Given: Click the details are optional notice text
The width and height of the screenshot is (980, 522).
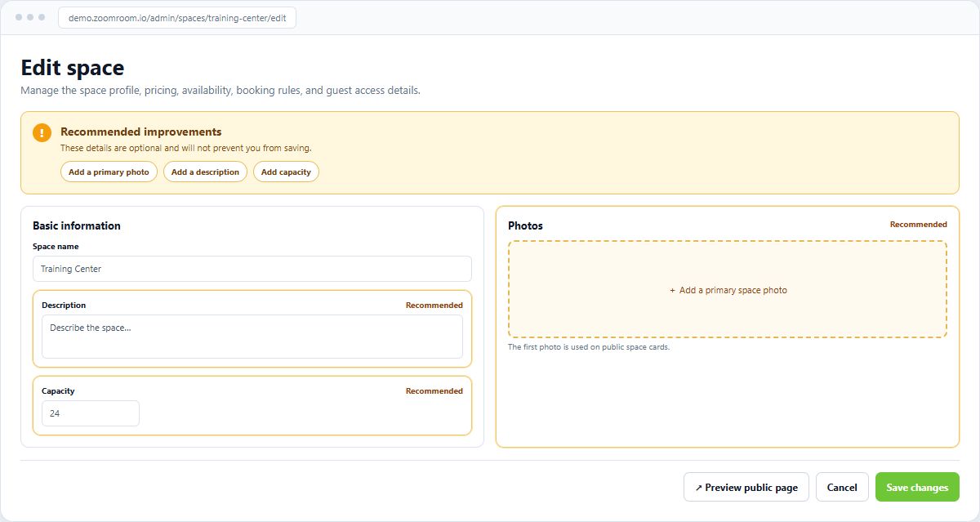Looking at the screenshot, I should tap(186, 149).
